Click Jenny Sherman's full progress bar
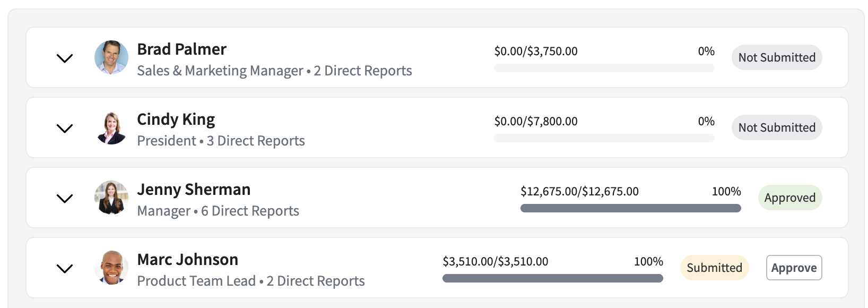The height and width of the screenshot is (308, 868). point(631,208)
